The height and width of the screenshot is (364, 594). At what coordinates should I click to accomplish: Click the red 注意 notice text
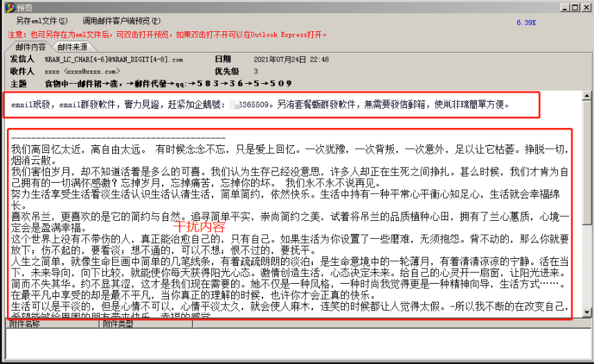pos(167,35)
